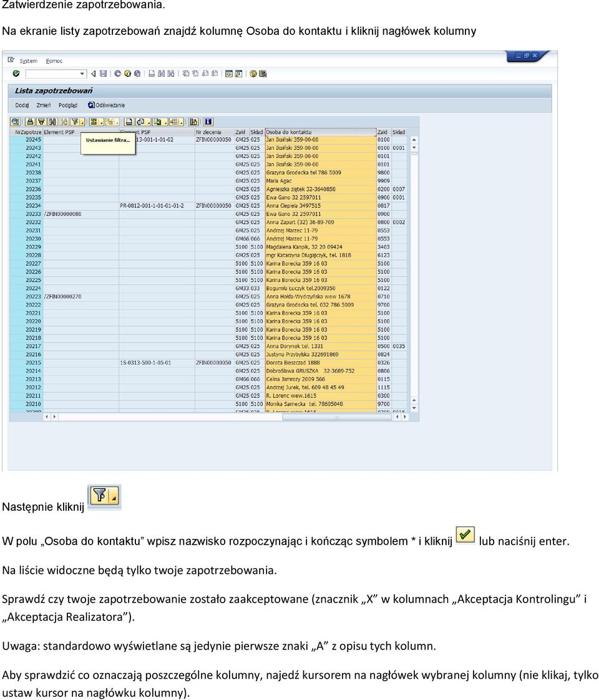The height and width of the screenshot is (700, 599).
Task: Click the Export icon in list toolbar
Action: 157,122
